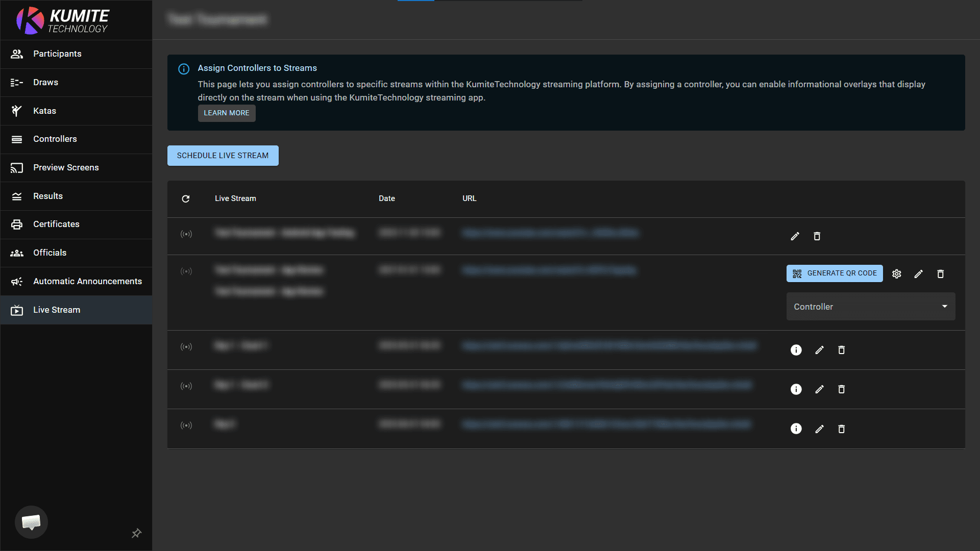
Task: Delete the fourth live stream row
Action: click(841, 389)
